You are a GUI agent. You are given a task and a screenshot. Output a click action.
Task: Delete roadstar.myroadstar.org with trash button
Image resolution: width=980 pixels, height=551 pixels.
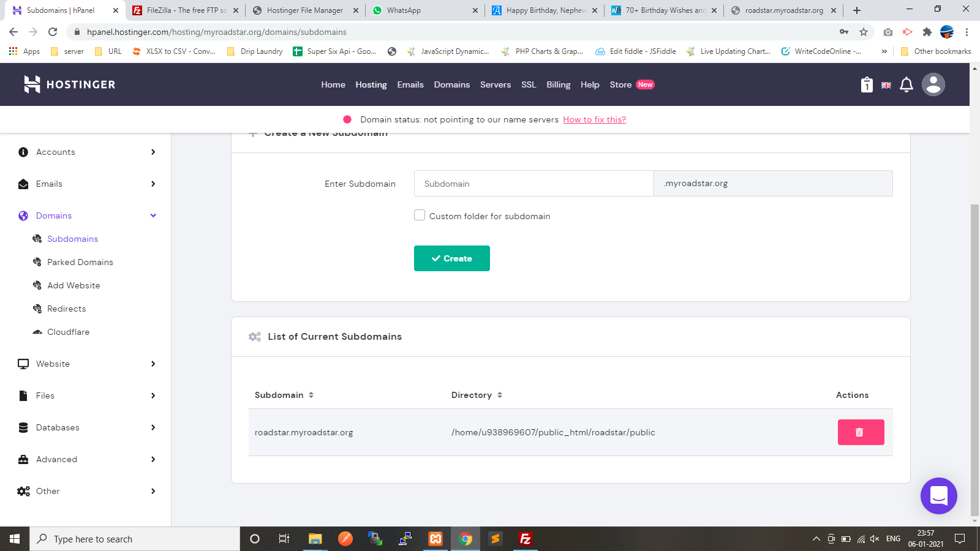click(861, 432)
